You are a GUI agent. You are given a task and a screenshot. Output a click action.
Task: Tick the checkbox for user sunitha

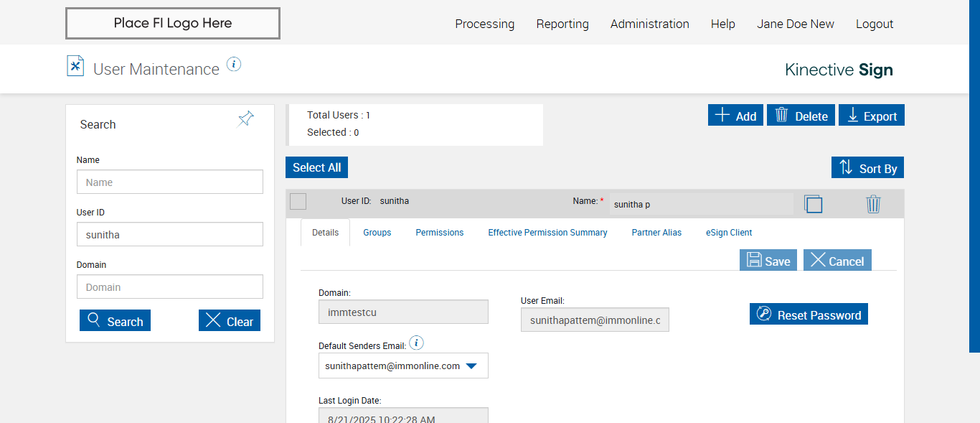298,202
